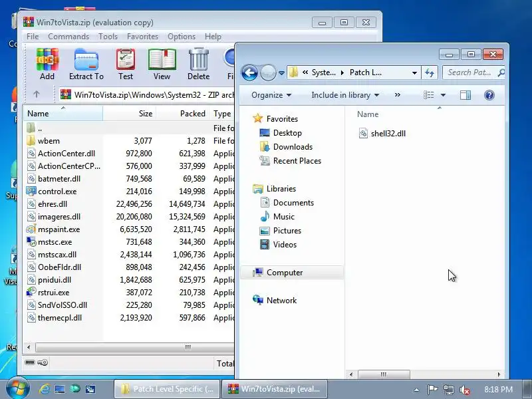Select Desktop in Favorites pane
This screenshot has width=532, height=399.
[x=287, y=132]
